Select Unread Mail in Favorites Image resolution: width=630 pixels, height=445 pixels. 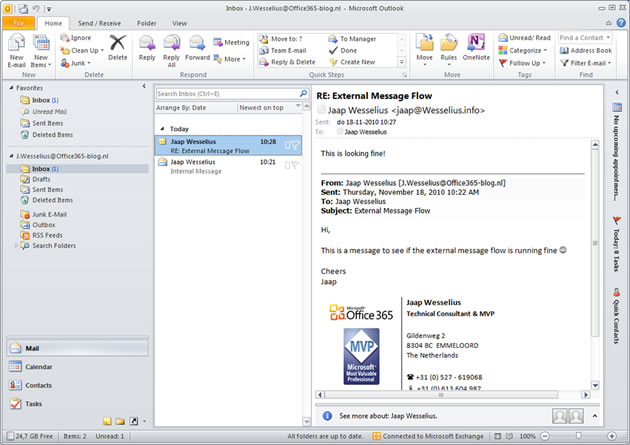coord(49,112)
